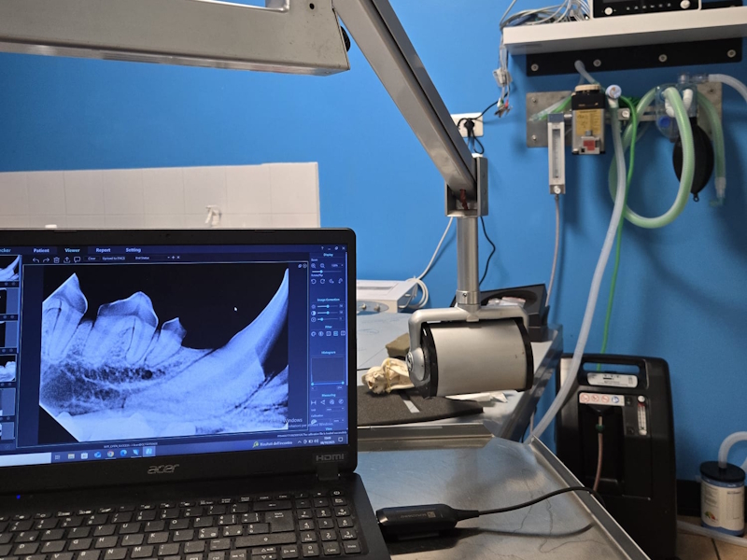
Task: Open the Calibration dropdown in Measuring panel
Action: point(327,421)
